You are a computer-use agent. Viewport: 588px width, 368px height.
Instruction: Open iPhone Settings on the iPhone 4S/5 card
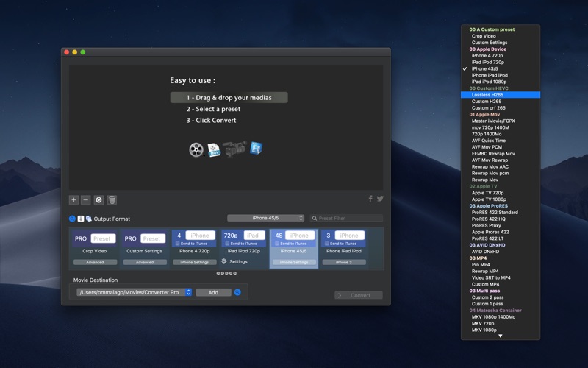tap(294, 262)
